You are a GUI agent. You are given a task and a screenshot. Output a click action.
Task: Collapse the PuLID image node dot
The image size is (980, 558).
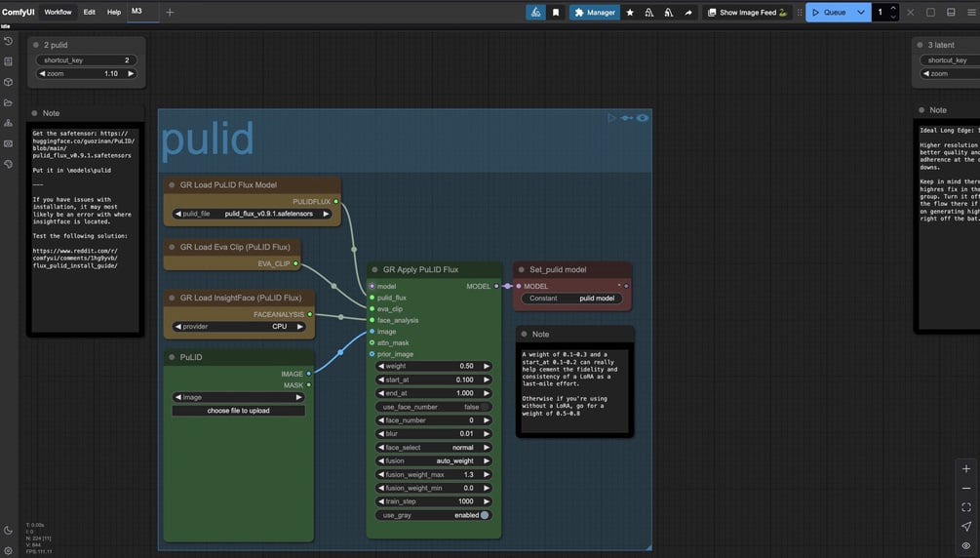172,357
